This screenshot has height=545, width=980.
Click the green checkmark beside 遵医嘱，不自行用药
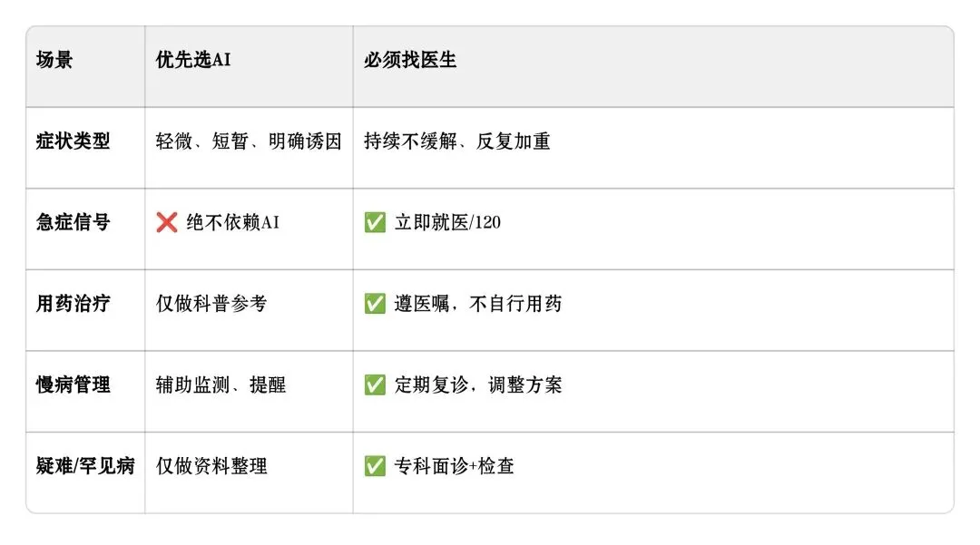[x=375, y=304]
